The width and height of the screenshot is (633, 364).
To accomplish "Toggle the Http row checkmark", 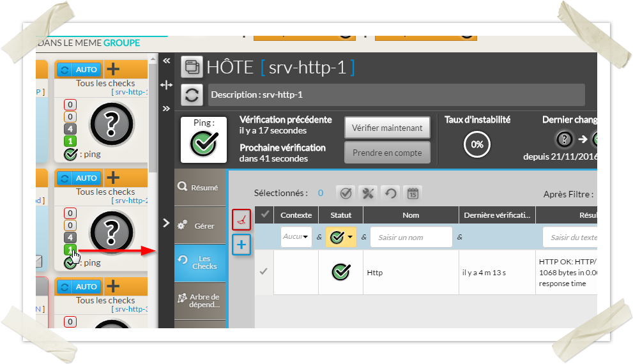I will [x=264, y=271].
